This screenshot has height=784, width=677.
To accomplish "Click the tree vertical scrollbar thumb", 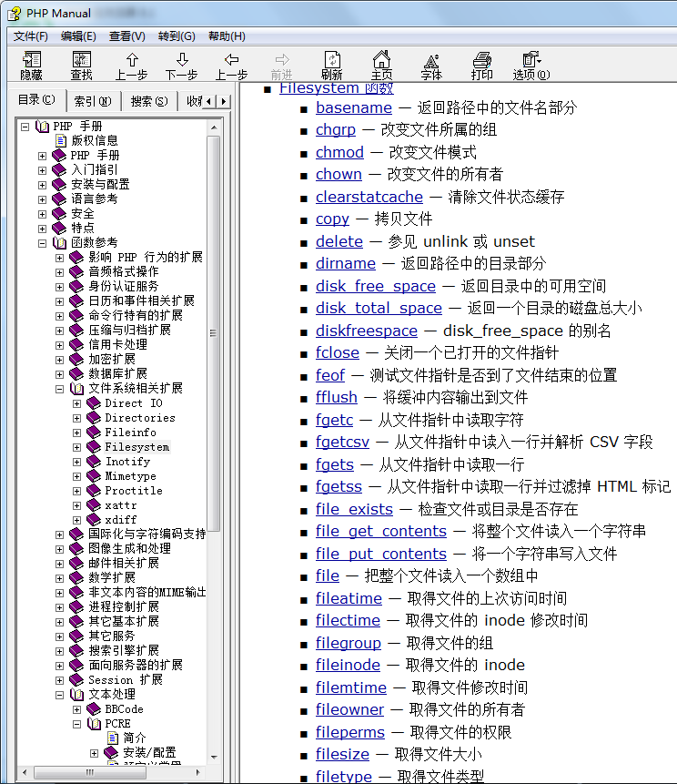I will [214, 333].
